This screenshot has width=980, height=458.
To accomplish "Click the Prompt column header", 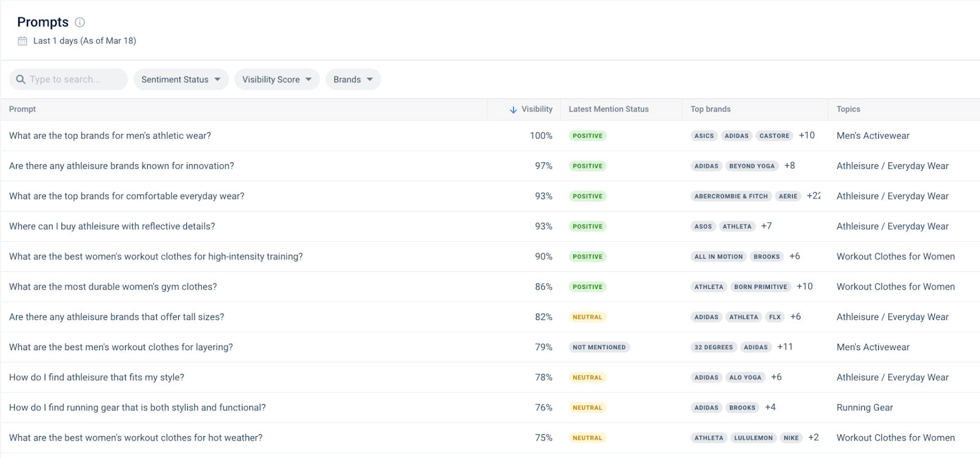I will point(23,109).
